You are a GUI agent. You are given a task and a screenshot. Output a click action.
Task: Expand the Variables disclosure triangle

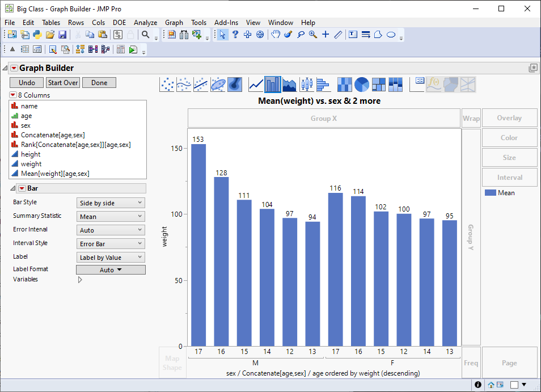point(79,279)
